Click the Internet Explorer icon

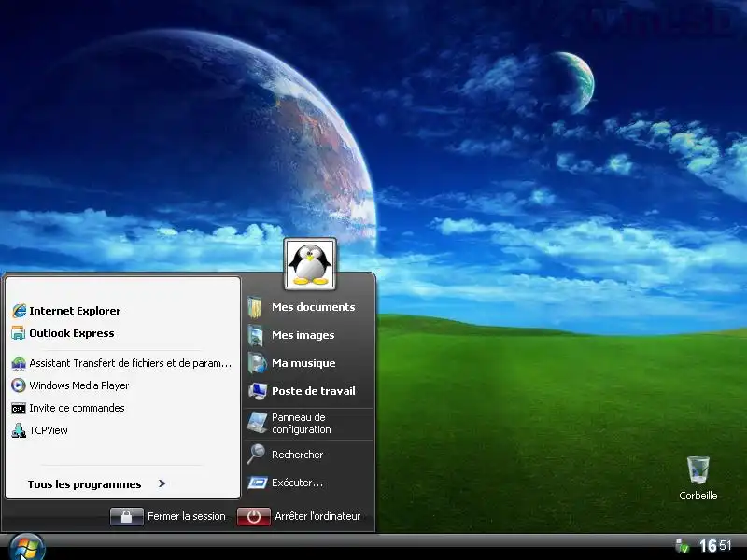(19, 311)
